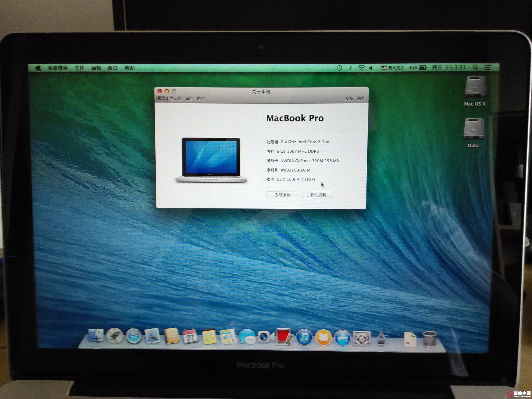
Task: Open 美式英文 input source menu
Action: [392, 68]
